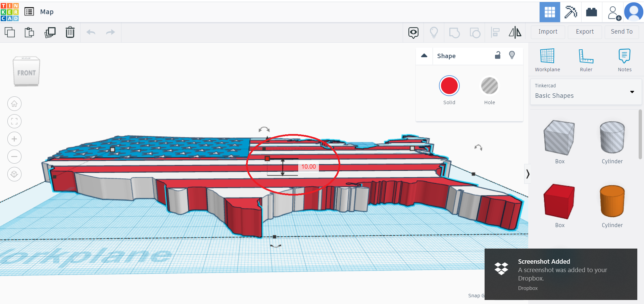Viewport: 644px width, 304px height.
Task: Click the Map design name
Action: (47, 12)
